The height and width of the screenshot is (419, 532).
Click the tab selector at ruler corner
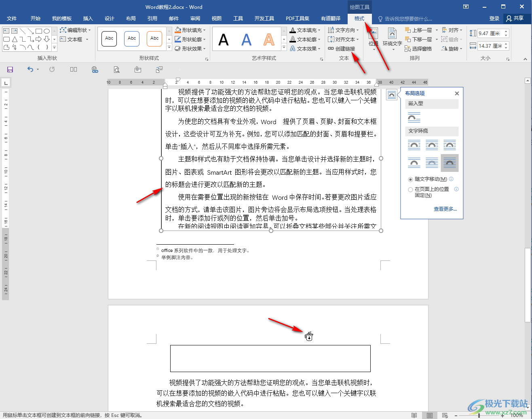click(6, 83)
